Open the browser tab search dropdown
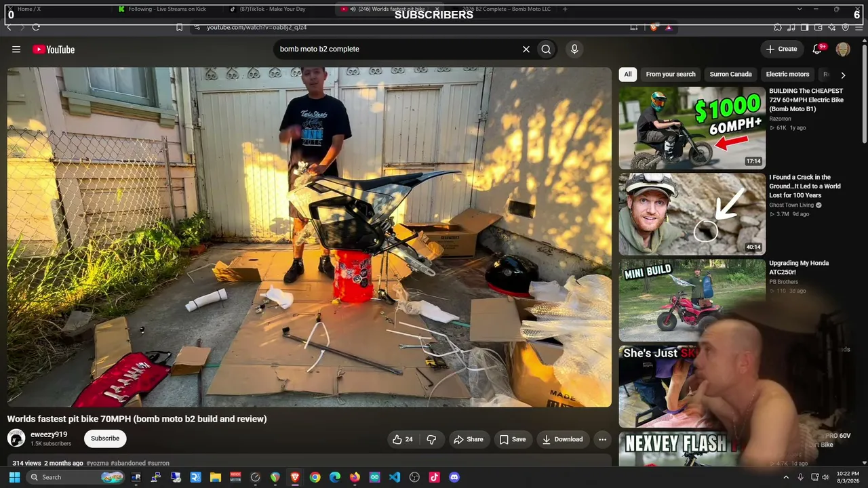Screen dimensions: 868x488 (x=800, y=9)
